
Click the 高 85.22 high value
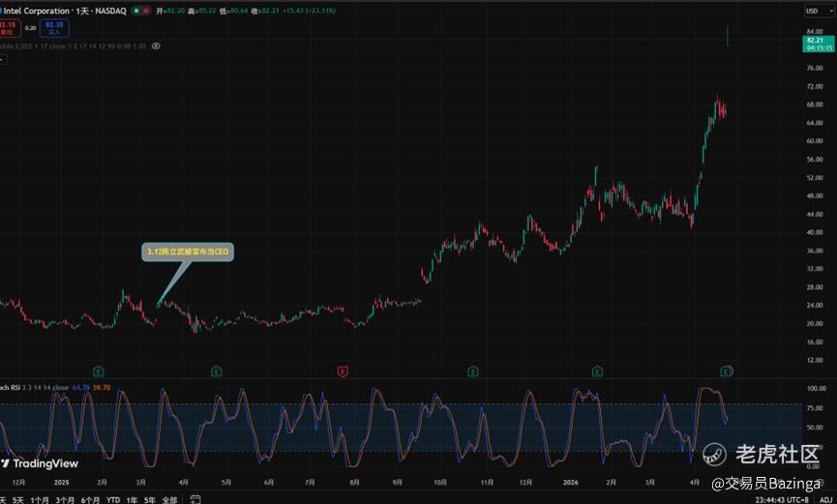(202, 11)
